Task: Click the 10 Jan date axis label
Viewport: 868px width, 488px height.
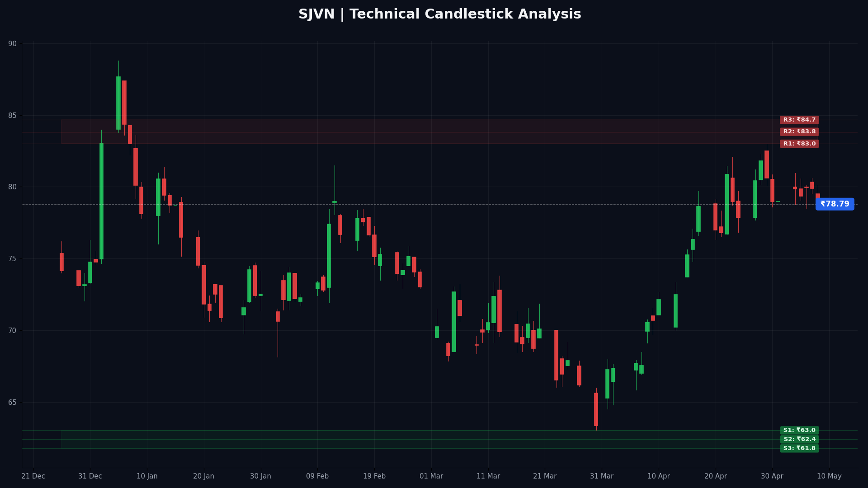Action: pos(147,476)
